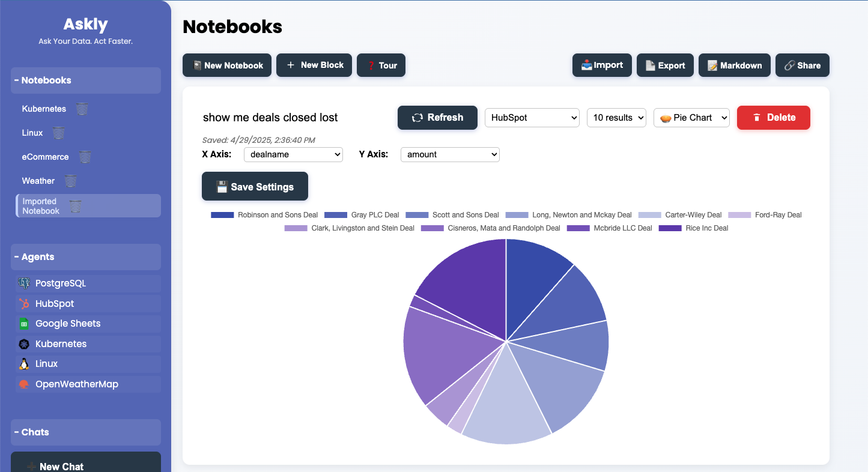Click the Save Settings button
This screenshot has width=868, height=472.
click(255, 187)
